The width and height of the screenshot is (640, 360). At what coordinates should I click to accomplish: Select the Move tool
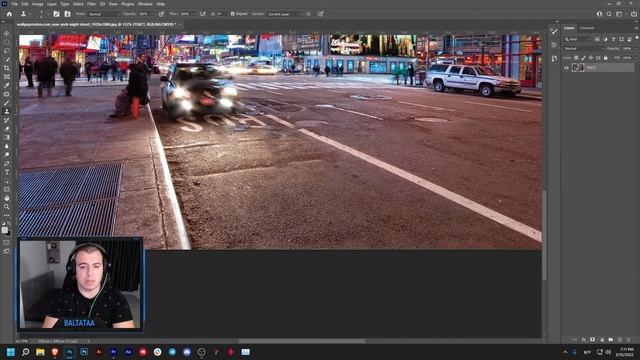(7, 33)
